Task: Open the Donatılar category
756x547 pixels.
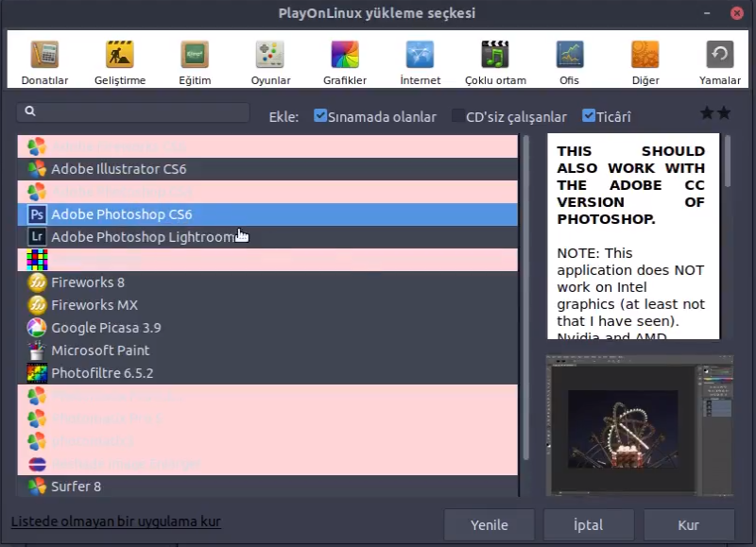Action: tap(44, 62)
